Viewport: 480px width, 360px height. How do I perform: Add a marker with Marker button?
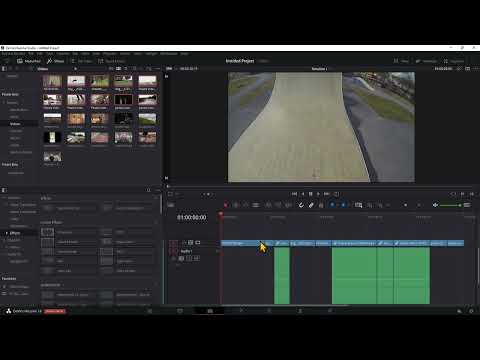(343, 205)
